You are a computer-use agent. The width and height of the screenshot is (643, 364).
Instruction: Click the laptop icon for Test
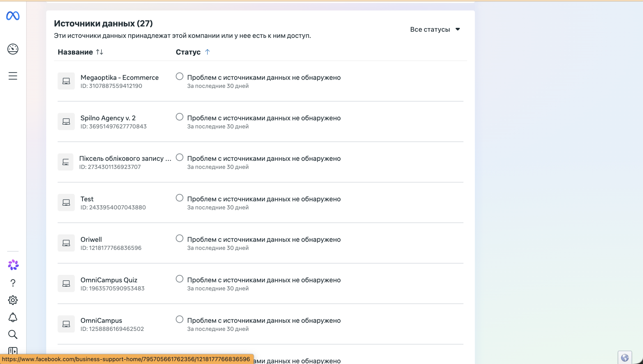(x=66, y=202)
